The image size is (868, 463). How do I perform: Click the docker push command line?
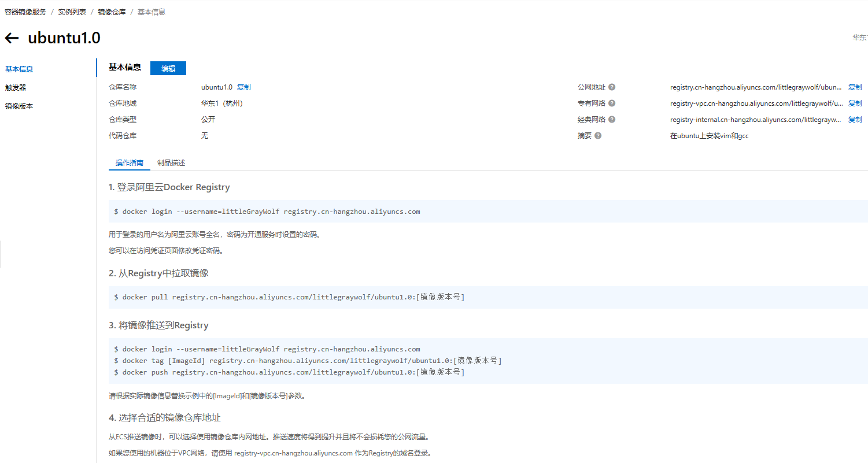(x=289, y=372)
